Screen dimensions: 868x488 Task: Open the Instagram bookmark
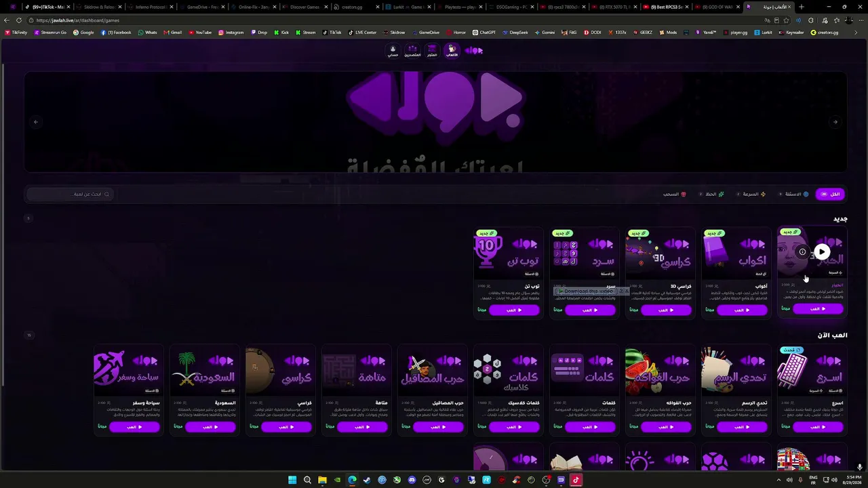pos(231,33)
